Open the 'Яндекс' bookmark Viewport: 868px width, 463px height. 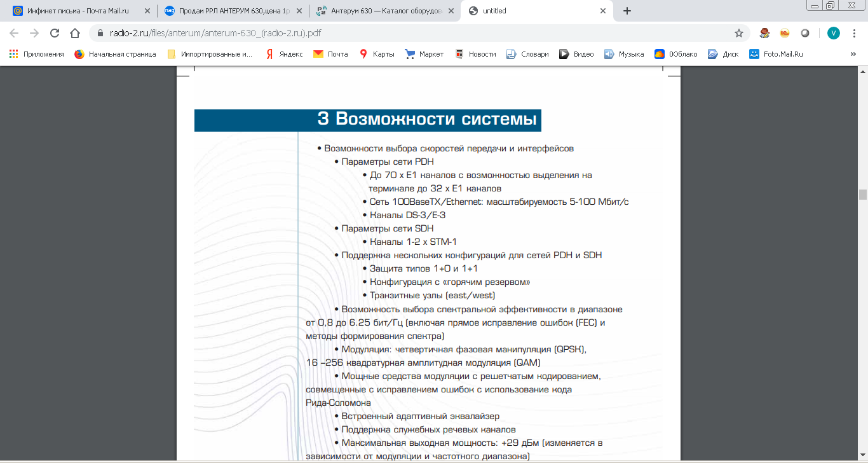pyautogui.click(x=283, y=54)
